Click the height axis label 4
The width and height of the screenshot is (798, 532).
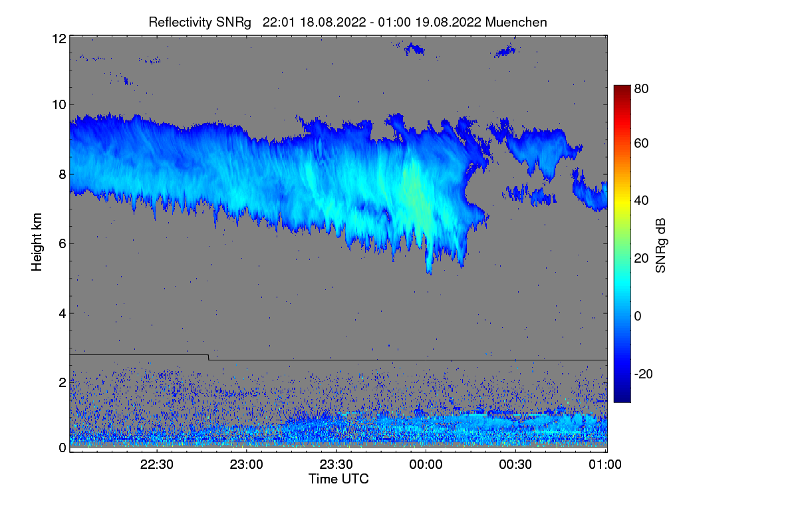tap(62, 313)
